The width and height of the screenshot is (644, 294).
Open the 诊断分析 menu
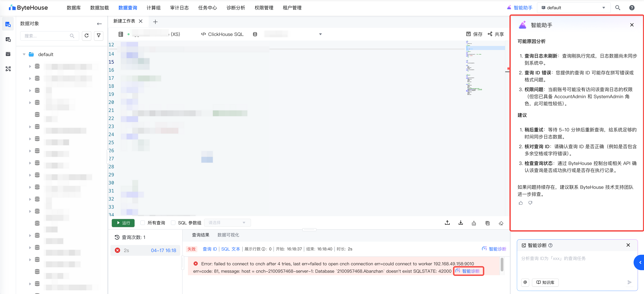point(236,8)
